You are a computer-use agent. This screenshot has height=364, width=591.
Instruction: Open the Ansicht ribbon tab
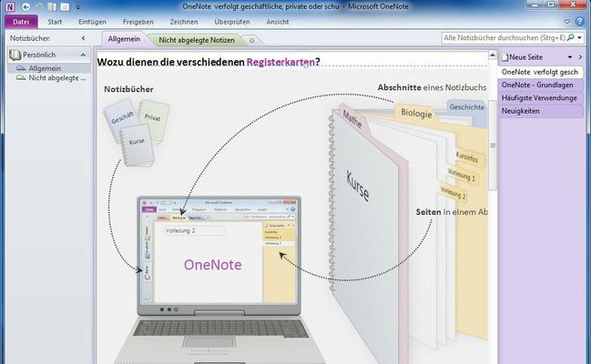click(278, 22)
